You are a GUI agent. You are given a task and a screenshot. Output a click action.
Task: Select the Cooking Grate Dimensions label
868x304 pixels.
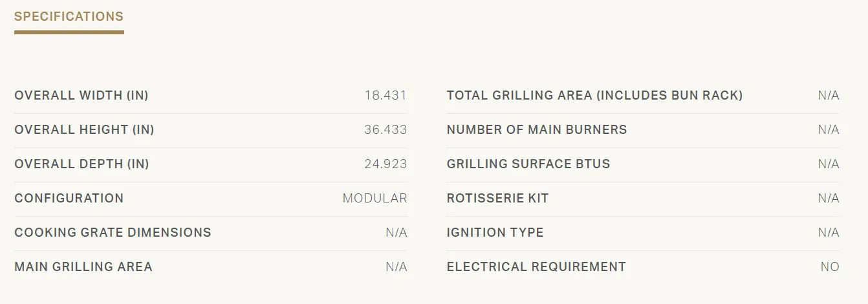pos(113,233)
